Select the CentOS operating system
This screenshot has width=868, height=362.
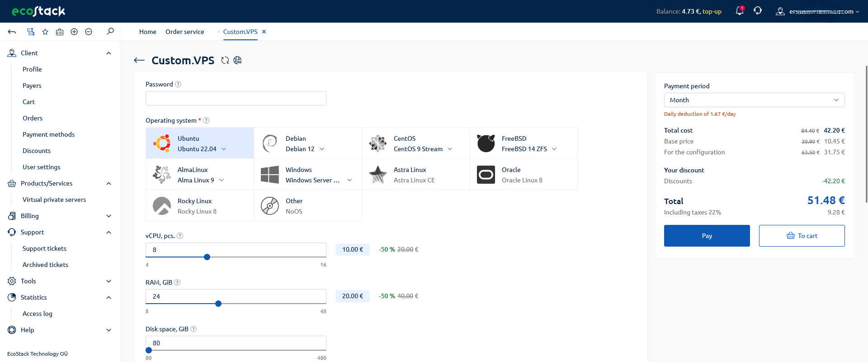point(416,143)
